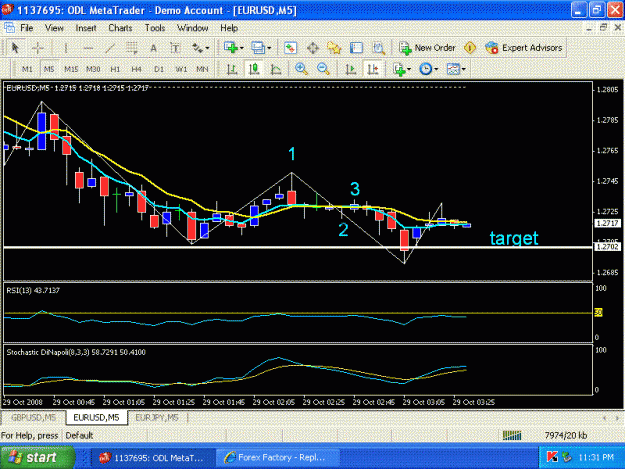Switch to the M15 timeframe

(x=71, y=69)
